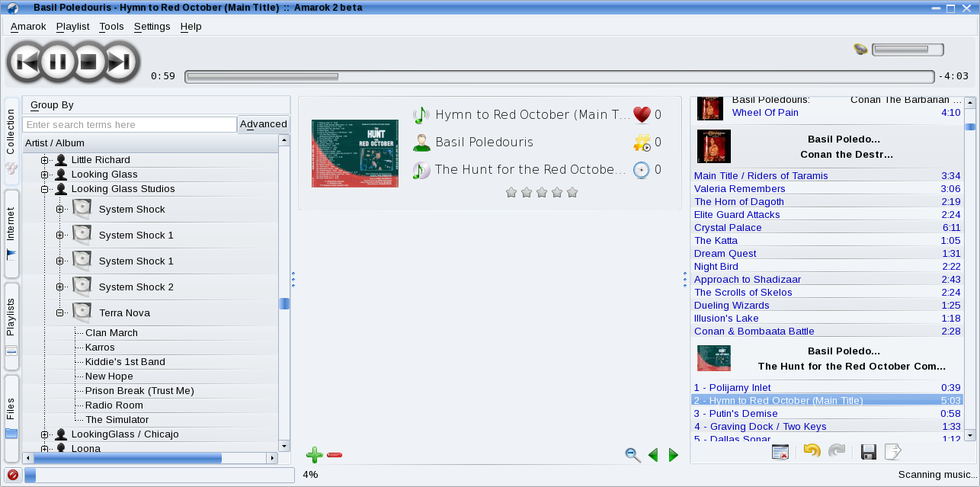Switch to the Internet sidebar tab

pos(11,234)
